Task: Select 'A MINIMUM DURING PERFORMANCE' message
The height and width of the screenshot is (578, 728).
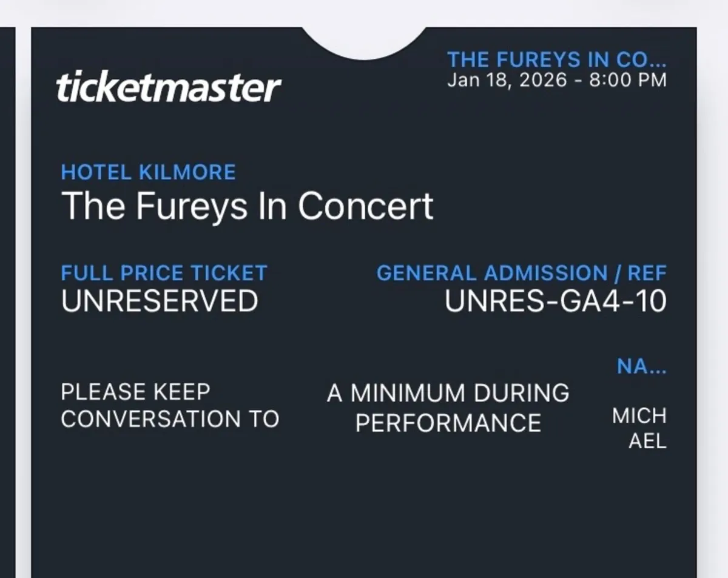Action: tap(448, 407)
